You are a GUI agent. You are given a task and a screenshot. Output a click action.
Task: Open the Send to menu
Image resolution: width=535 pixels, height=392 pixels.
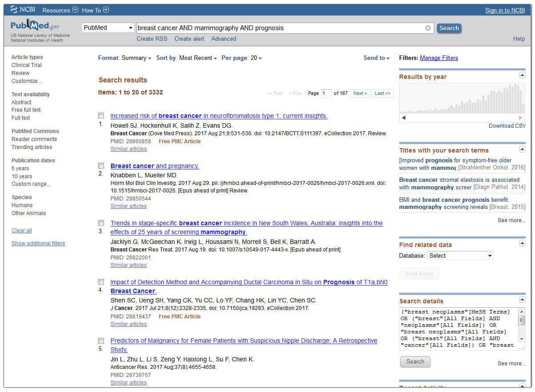[x=376, y=58]
